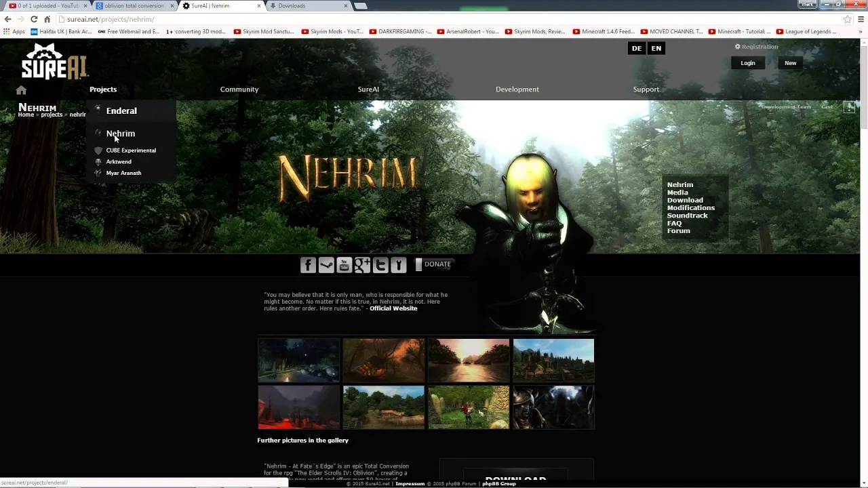Open the Projects menu

pos(103,89)
